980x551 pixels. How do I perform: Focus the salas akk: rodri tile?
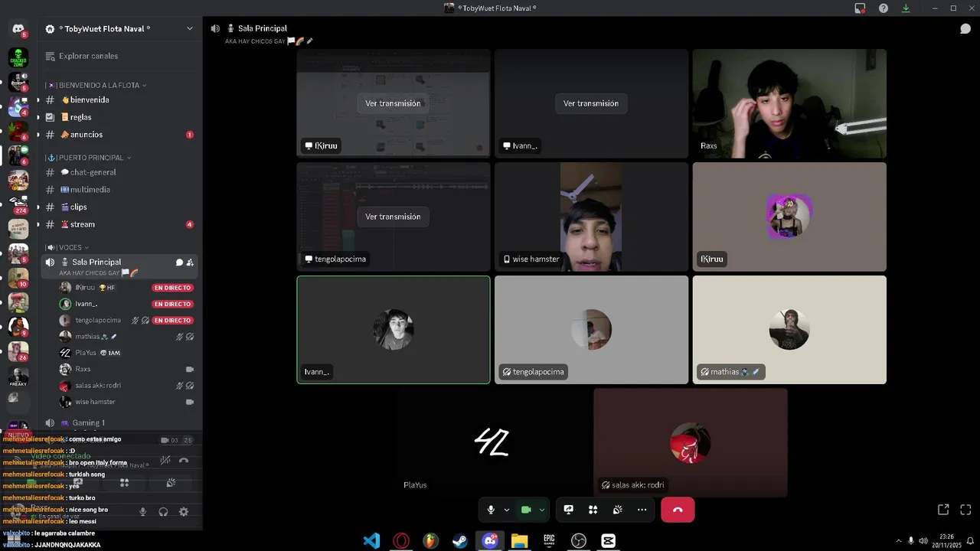pyautogui.click(x=691, y=443)
